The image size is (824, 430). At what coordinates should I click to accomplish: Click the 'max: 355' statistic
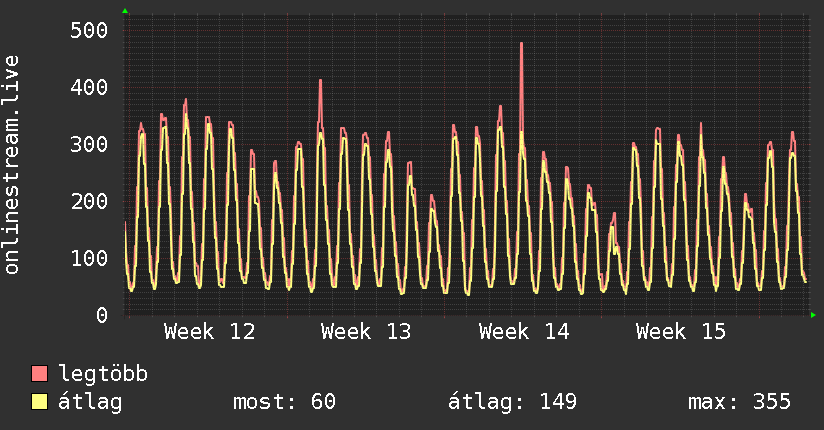click(x=739, y=402)
